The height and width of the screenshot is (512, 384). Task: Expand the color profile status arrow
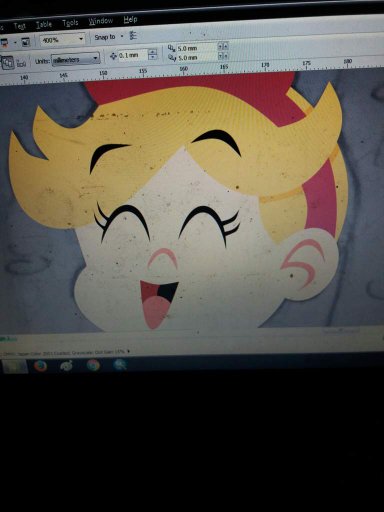[129, 351]
